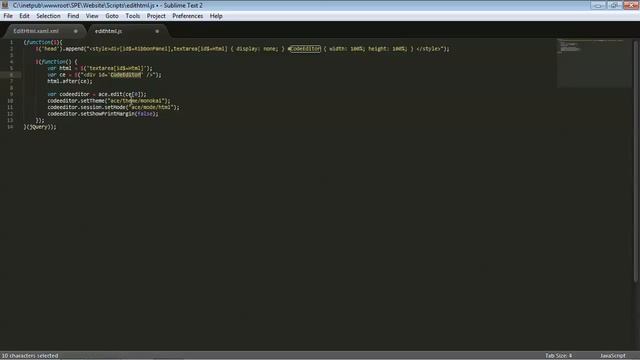Click the 'html.after(ce);' line
This screenshot has height=360, width=640.
click(x=70, y=81)
